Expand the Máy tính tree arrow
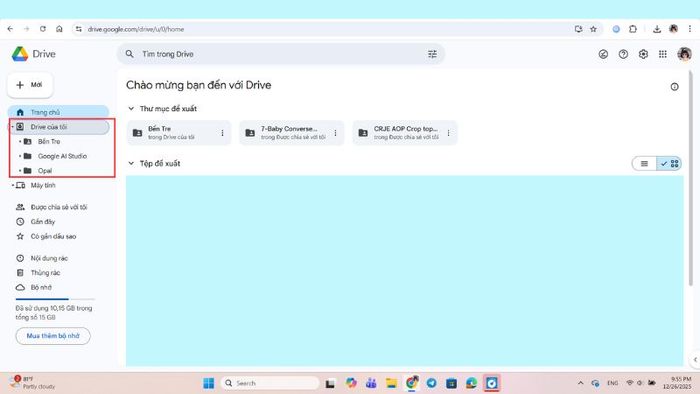This screenshot has height=394, width=700. click(x=12, y=185)
